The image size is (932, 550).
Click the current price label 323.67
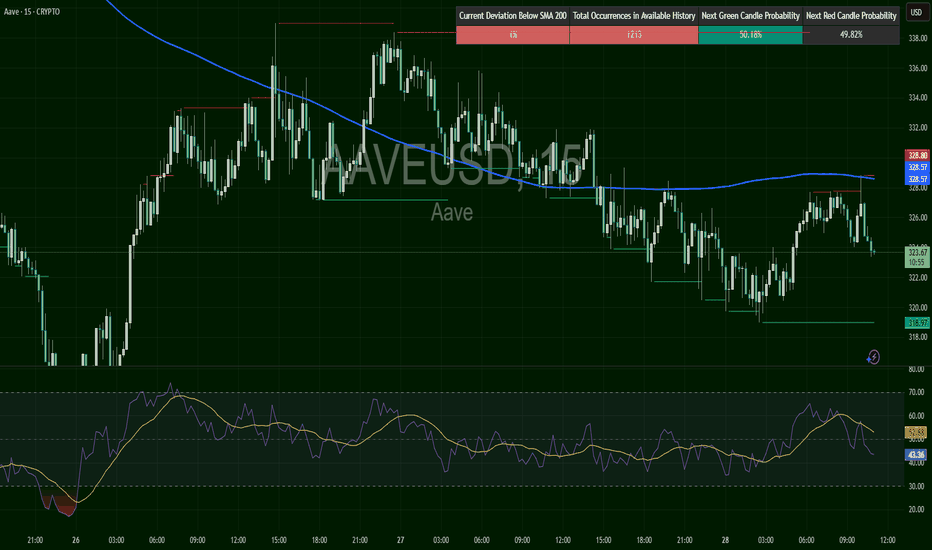click(x=917, y=253)
